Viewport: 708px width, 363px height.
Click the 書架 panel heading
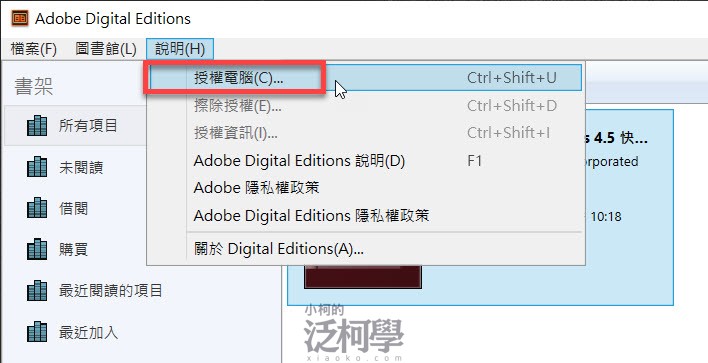tap(34, 86)
